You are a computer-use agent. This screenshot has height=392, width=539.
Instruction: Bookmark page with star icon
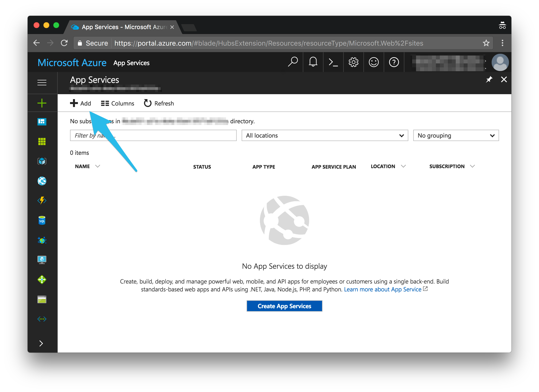(486, 43)
